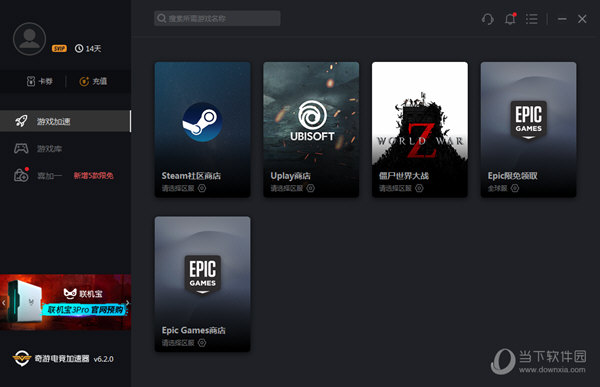Click the 14天 remaining time clock
600x387 pixels.
click(x=88, y=49)
